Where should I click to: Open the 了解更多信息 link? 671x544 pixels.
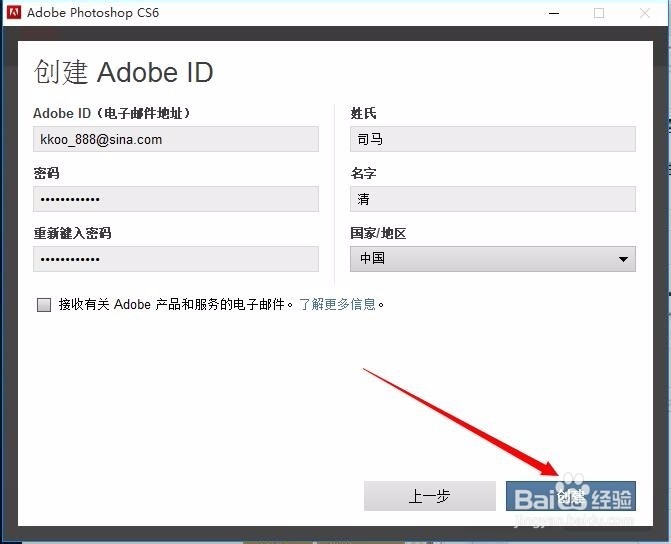click(337, 304)
